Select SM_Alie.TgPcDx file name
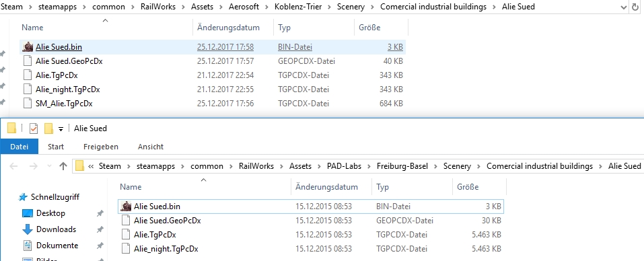This screenshot has width=644, height=261. click(x=64, y=104)
